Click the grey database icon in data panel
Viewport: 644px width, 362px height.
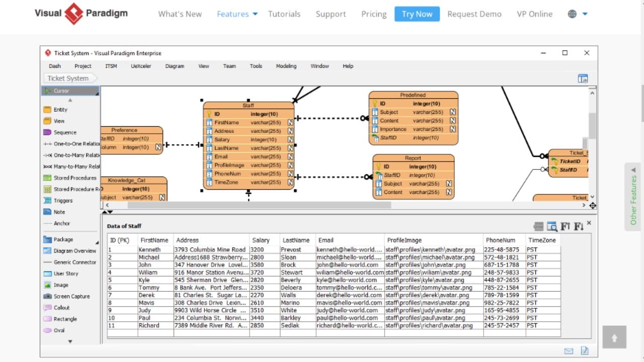(538, 226)
